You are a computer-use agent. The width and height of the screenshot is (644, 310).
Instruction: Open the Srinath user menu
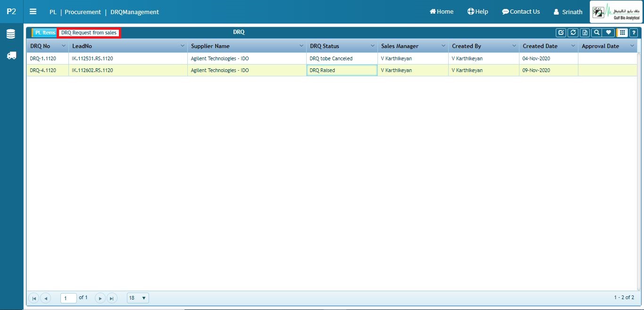click(568, 12)
